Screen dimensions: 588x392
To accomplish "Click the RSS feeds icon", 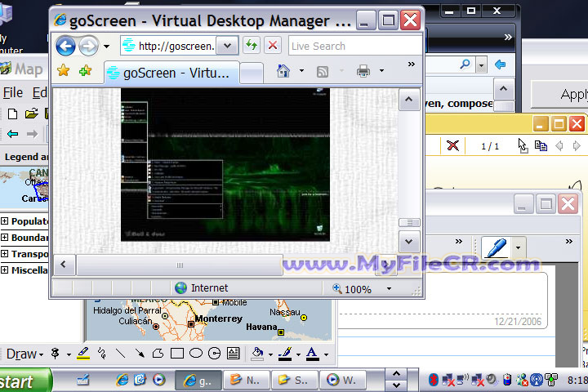I will 323,71.
